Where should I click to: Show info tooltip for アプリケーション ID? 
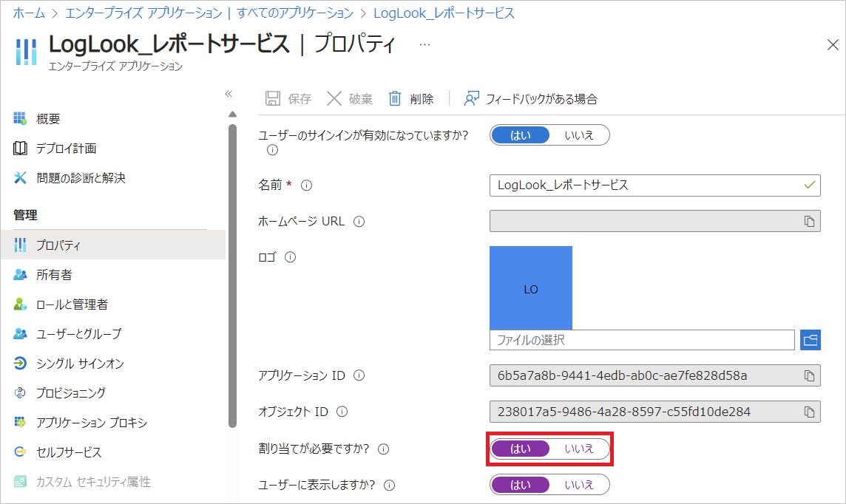359,375
